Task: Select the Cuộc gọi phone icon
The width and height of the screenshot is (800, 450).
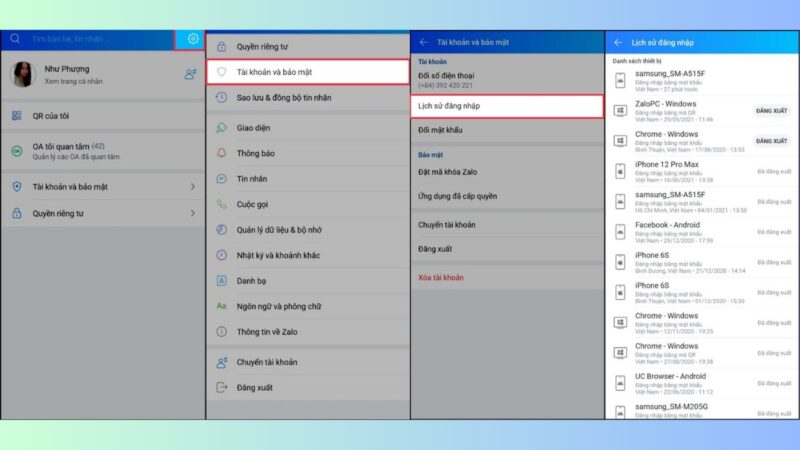Action: (x=222, y=204)
